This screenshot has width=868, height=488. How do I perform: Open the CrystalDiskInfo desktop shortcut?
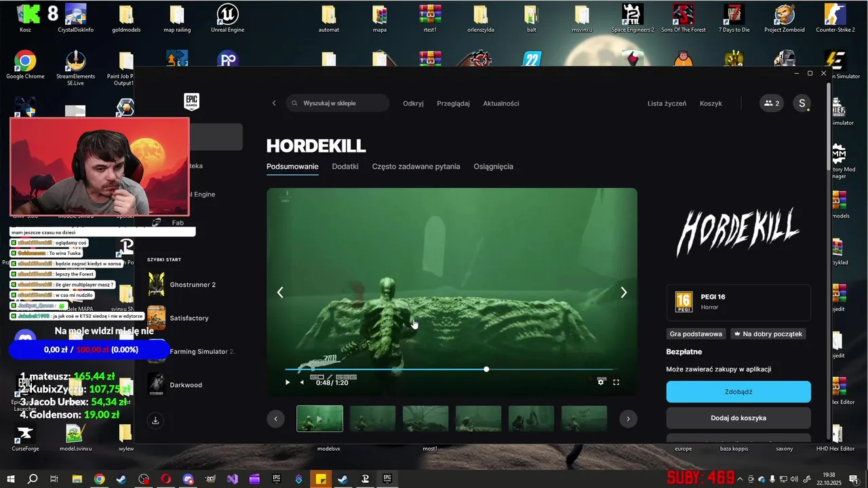point(75,18)
